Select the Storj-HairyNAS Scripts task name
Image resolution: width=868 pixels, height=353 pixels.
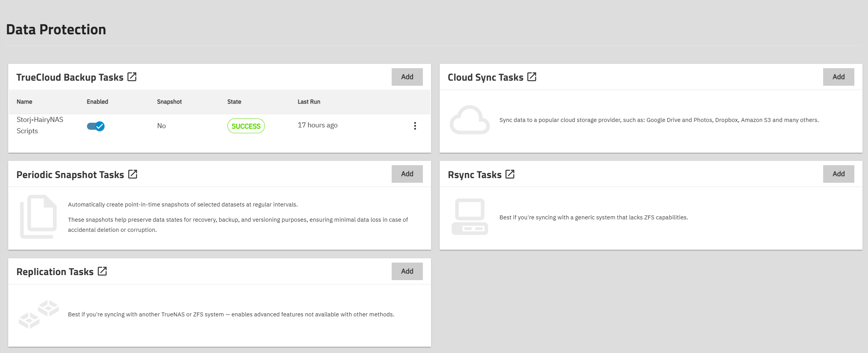pyautogui.click(x=39, y=125)
